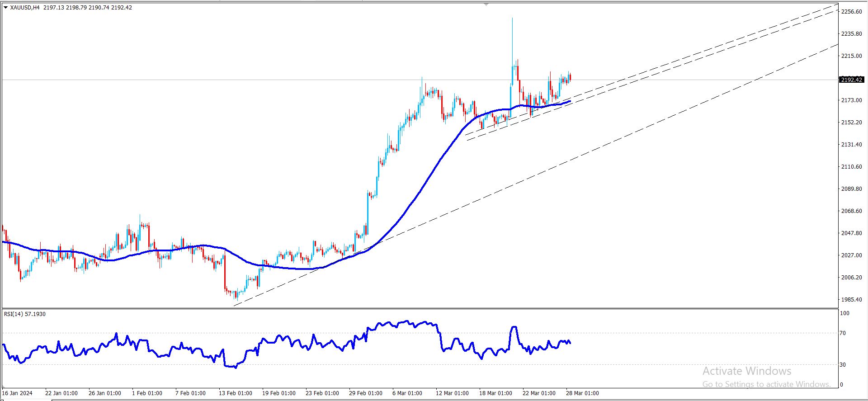Click the triangle arrow beside XAUUSD,H4
Screen dimensions: 868x401
coord(5,7)
